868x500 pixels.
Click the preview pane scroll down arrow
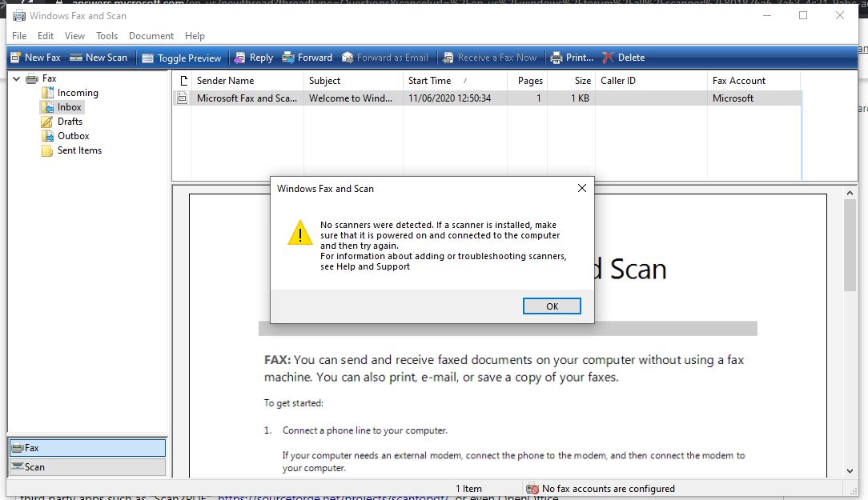850,471
